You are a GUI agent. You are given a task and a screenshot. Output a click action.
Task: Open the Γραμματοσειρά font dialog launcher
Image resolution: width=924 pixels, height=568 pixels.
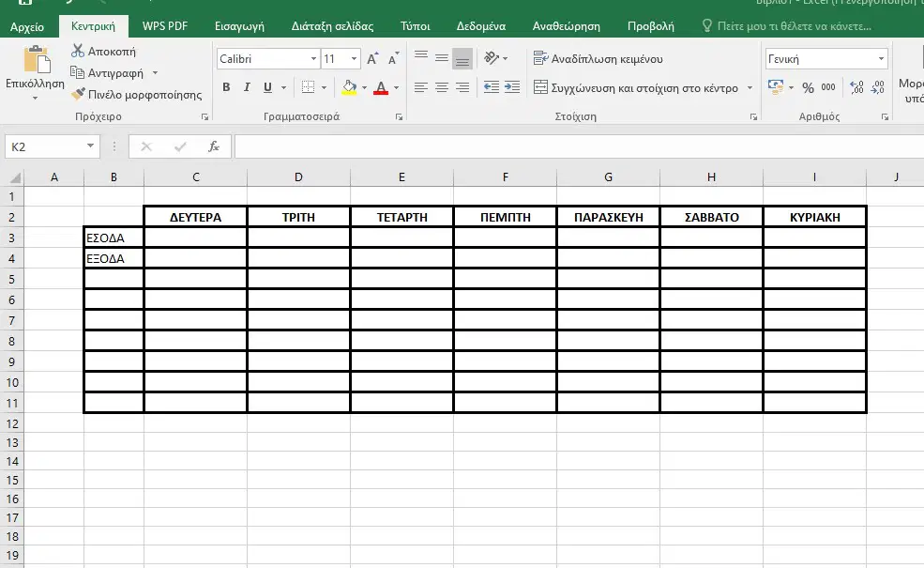click(x=399, y=116)
